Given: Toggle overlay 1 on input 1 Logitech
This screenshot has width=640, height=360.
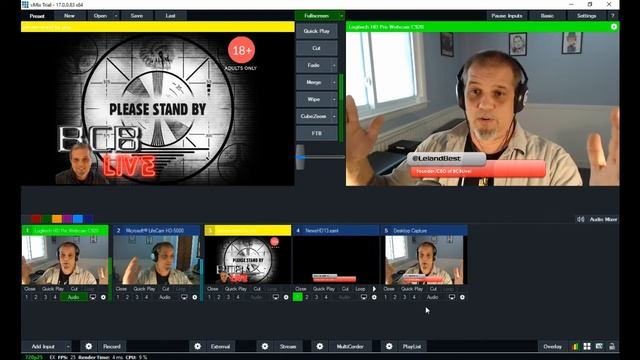Looking at the screenshot, I should [27, 297].
